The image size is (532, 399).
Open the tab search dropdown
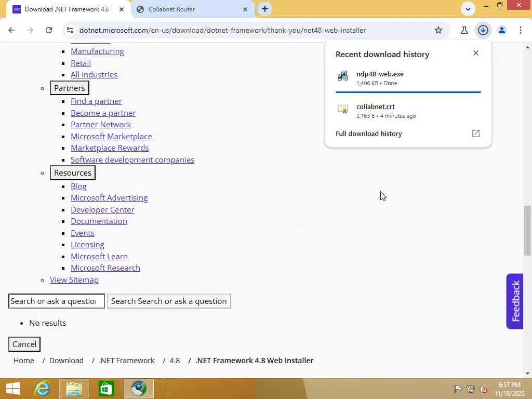[468, 9]
